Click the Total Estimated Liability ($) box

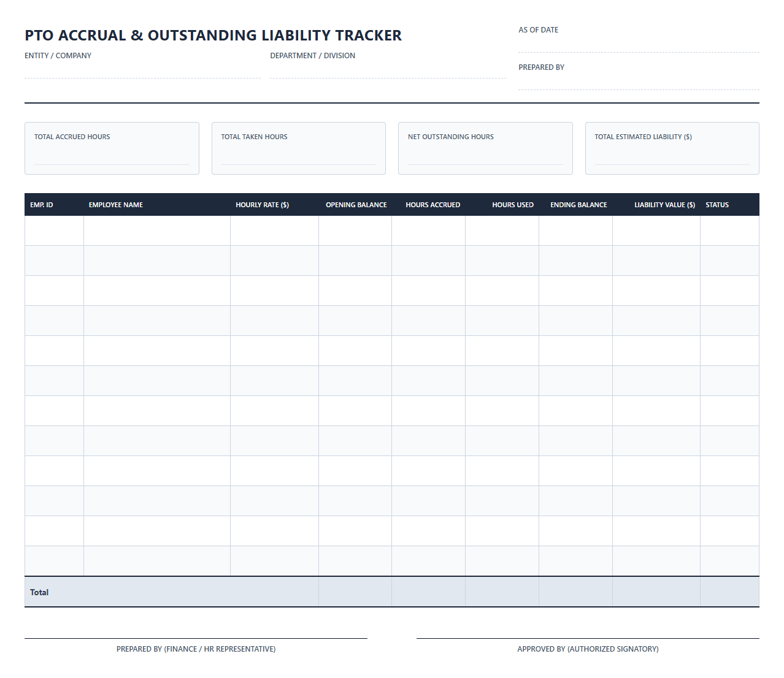click(672, 148)
